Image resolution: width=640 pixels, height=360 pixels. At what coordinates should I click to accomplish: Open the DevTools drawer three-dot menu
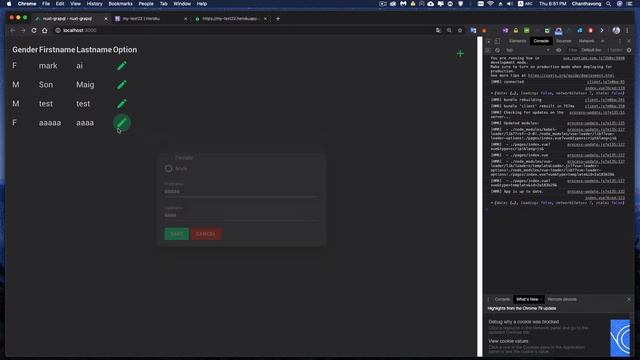[489, 299]
